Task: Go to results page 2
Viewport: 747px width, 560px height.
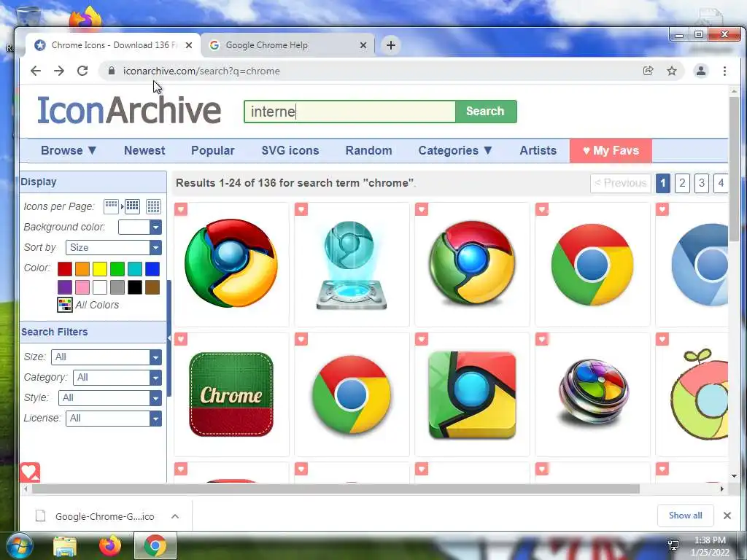Action: coord(682,183)
